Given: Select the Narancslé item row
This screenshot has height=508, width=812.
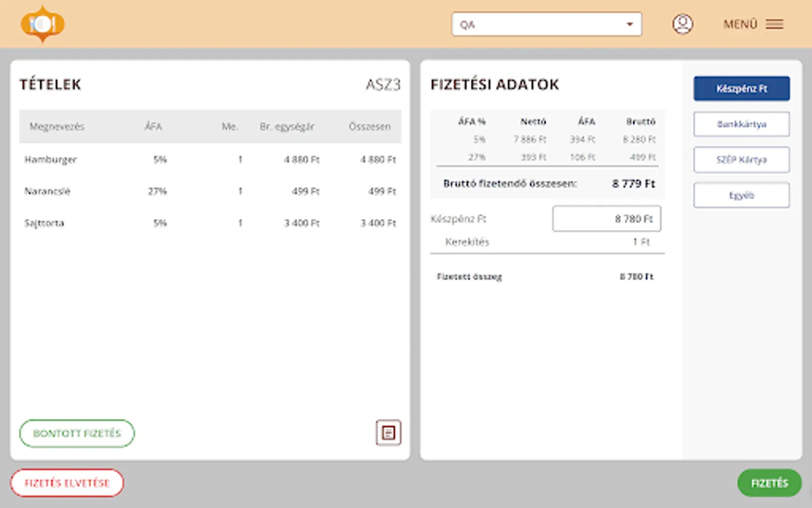Looking at the screenshot, I should click(210, 191).
